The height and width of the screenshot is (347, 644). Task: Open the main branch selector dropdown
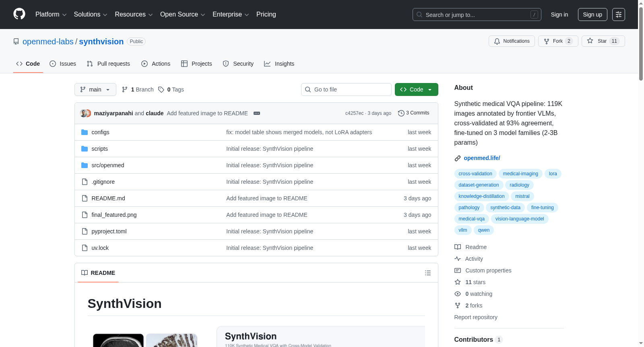pyautogui.click(x=95, y=89)
